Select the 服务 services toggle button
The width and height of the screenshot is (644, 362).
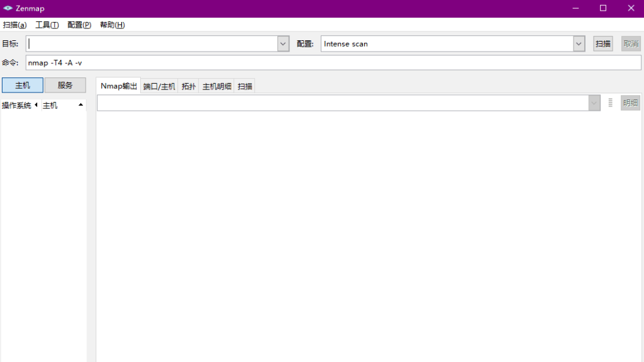pos(65,85)
